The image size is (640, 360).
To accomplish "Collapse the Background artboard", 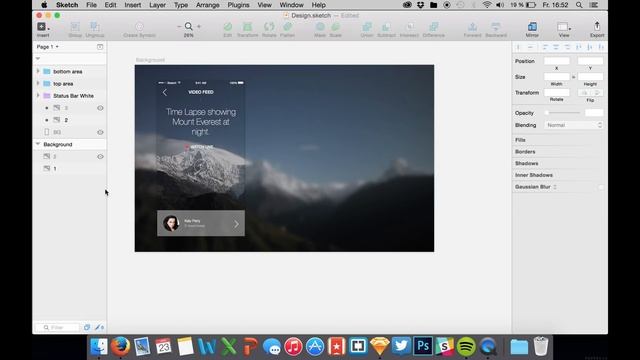I will [38, 144].
